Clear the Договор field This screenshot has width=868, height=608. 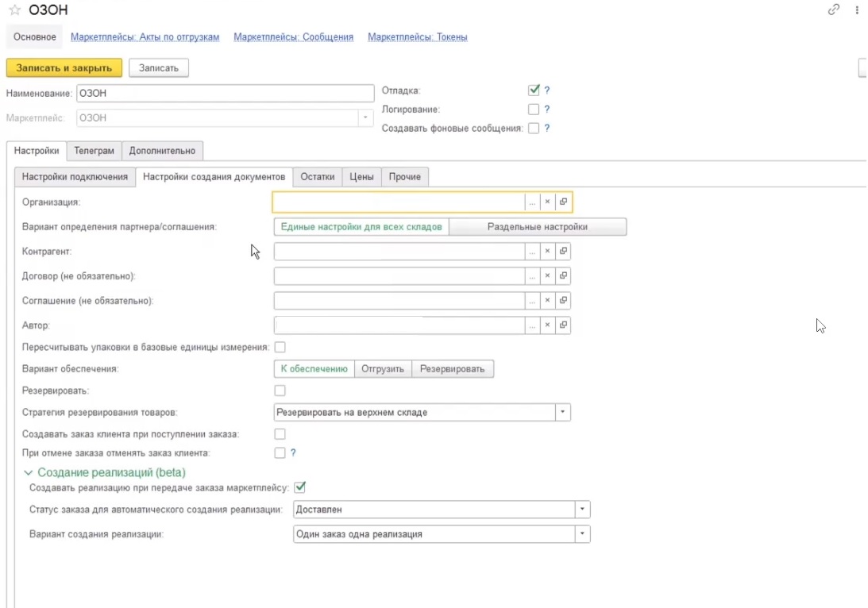click(x=547, y=275)
